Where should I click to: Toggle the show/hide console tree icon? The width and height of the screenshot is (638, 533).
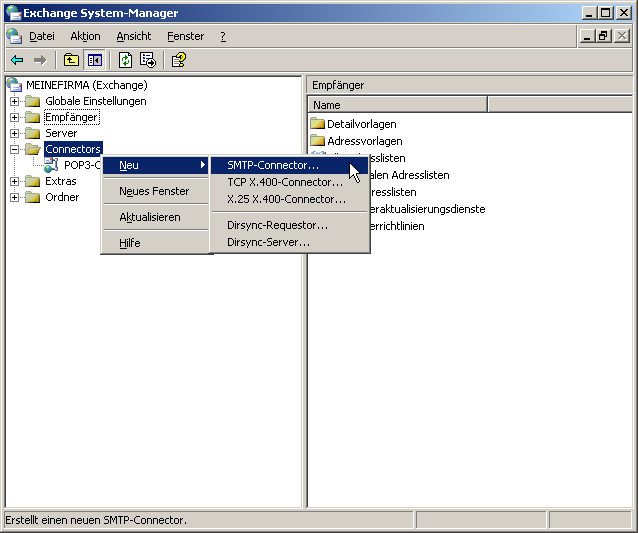[x=94, y=60]
